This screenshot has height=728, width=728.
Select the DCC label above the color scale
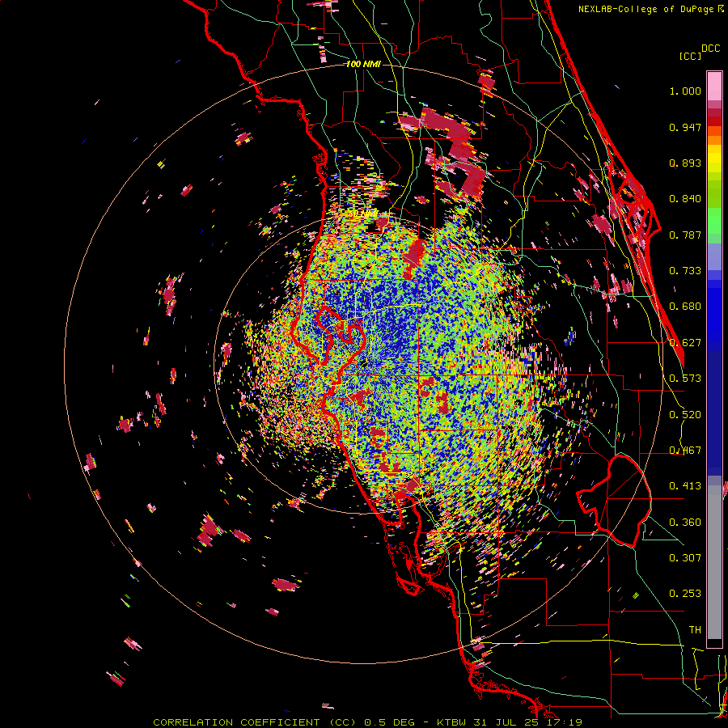(x=710, y=49)
